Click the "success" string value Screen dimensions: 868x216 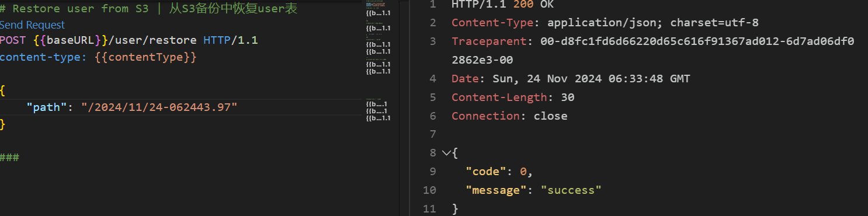tap(571, 190)
